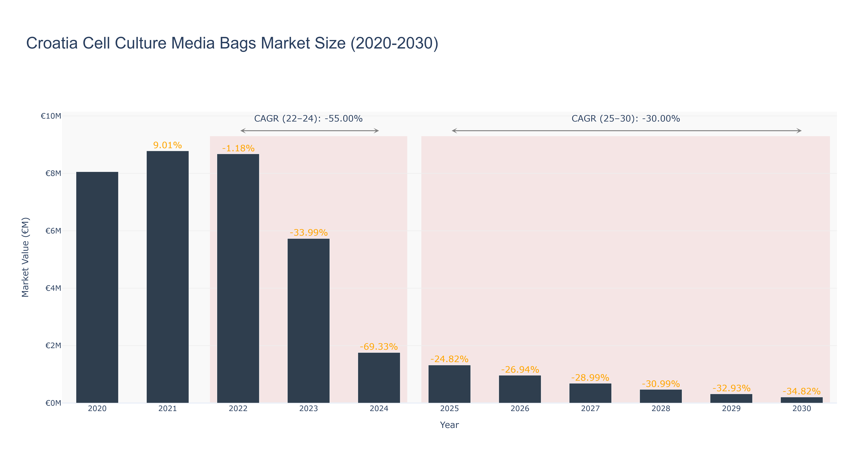Click the €4M y-axis tick label
The height and width of the screenshot is (465, 868).
click(x=53, y=288)
